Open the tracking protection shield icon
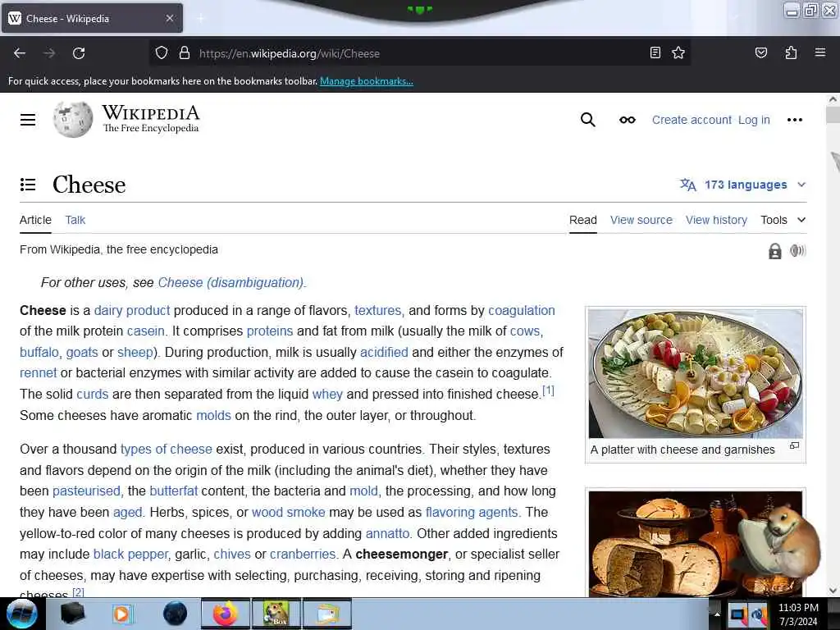The image size is (840, 630). point(162,53)
